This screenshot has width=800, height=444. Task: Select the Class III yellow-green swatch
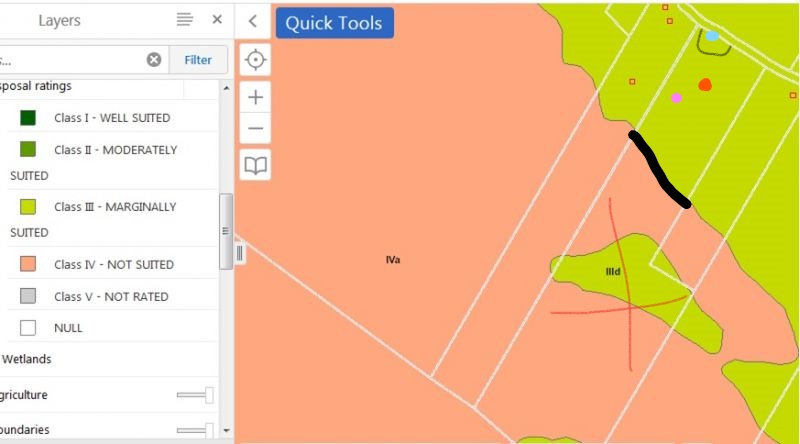pyautogui.click(x=28, y=206)
